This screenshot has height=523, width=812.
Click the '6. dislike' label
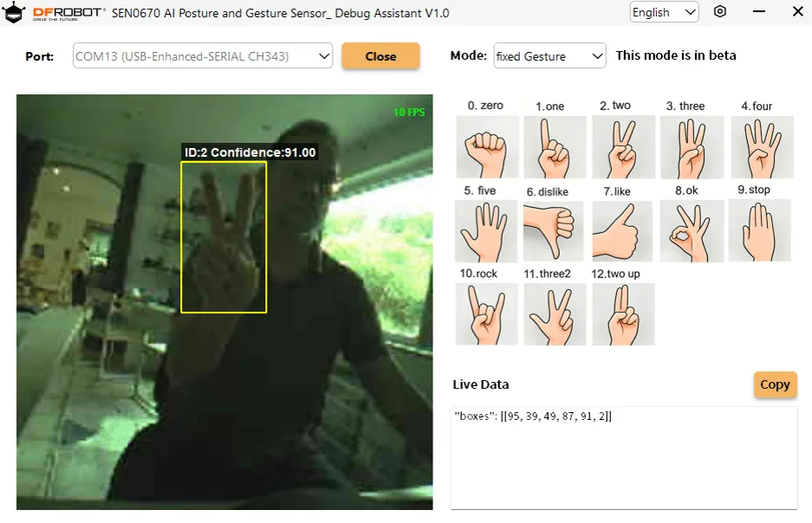[x=548, y=192]
